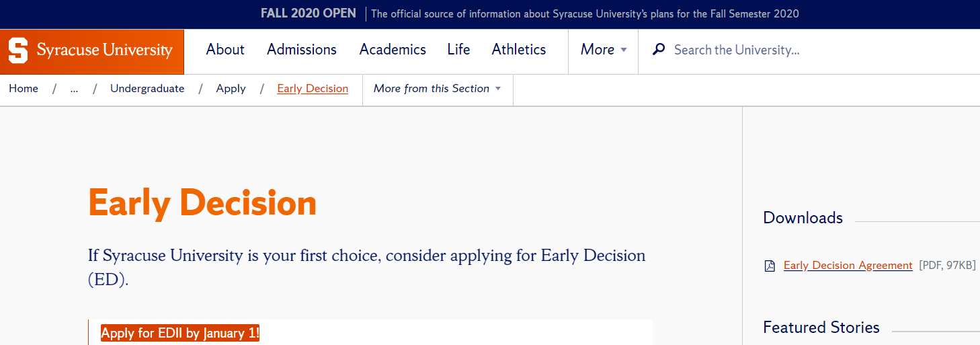Select the Early Decision breadcrumb link
The image size is (980, 345).
(x=313, y=89)
